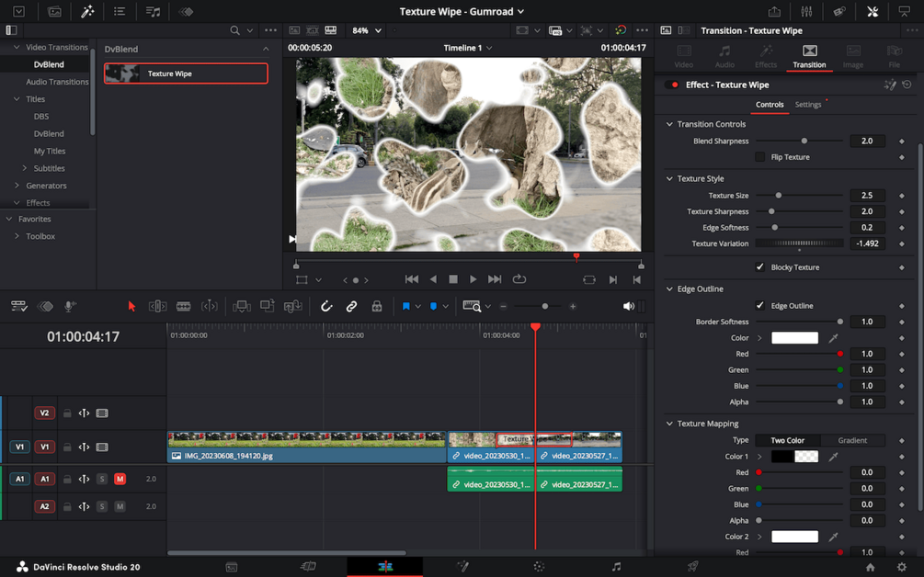Disable the Edge Outline checkbox
924x577 pixels.
[759, 306]
